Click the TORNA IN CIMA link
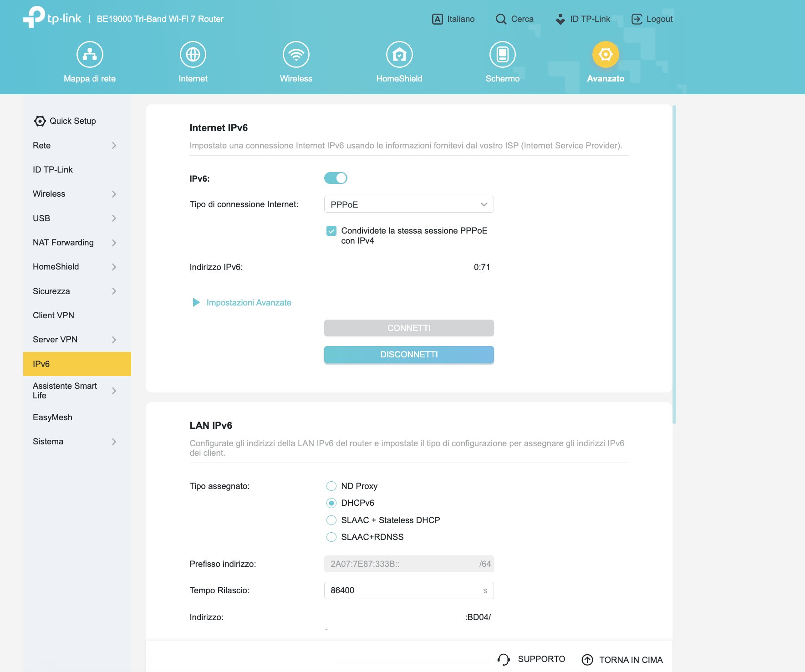The image size is (805, 672). click(622, 660)
